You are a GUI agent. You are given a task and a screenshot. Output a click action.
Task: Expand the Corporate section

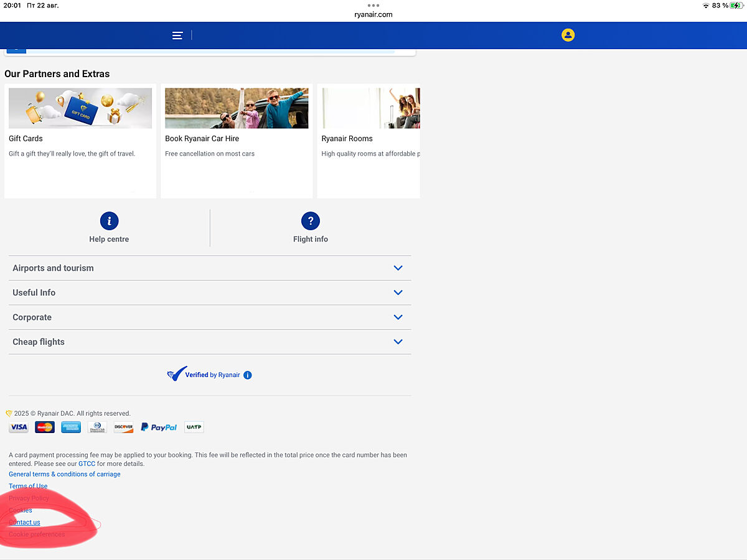point(398,317)
